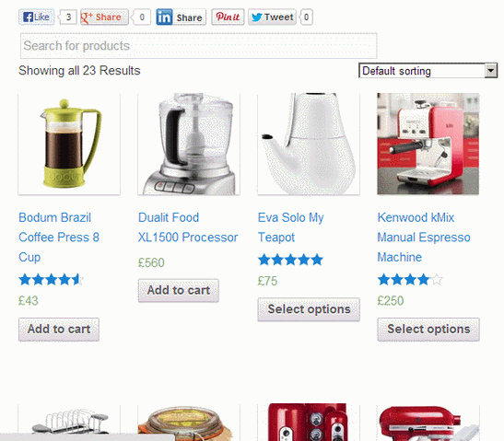Image resolution: width=504 pixels, height=441 pixels.
Task: Select options for Eva Solo My Teapot
Action: click(309, 309)
